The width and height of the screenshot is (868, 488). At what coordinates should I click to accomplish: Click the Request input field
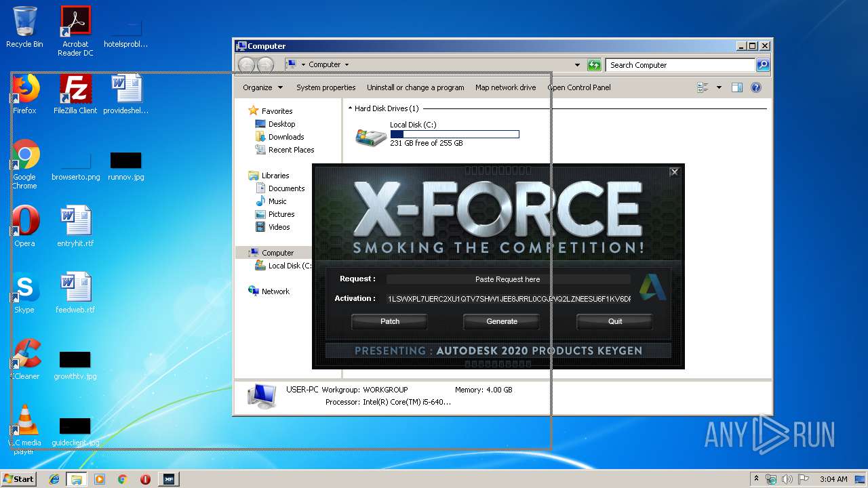(508, 279)
